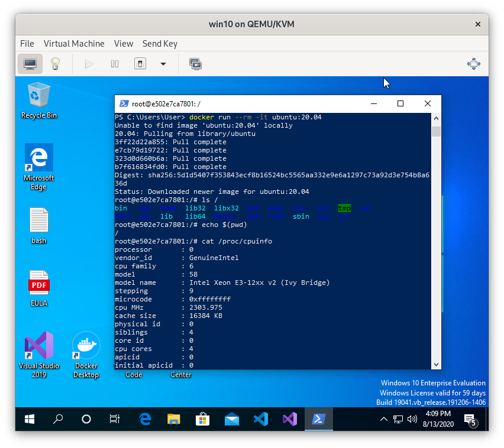Click the terminal scrollbar down arrow
Image resolution: width=504 pixels, height=448 pixels.
436,365
